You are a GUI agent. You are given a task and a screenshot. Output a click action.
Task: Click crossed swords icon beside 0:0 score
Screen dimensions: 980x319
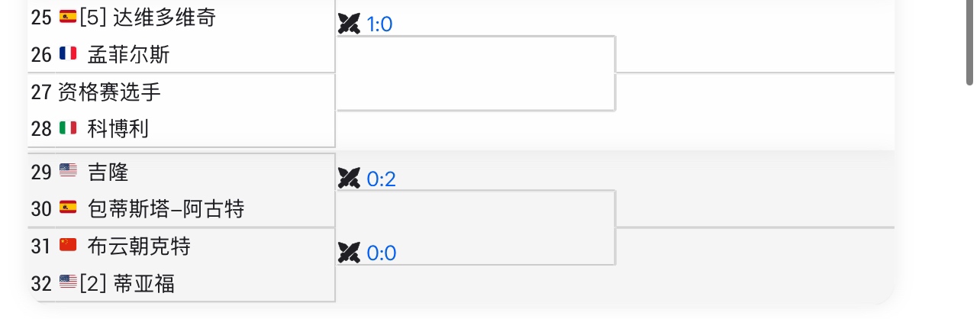(x=349, y=253)
